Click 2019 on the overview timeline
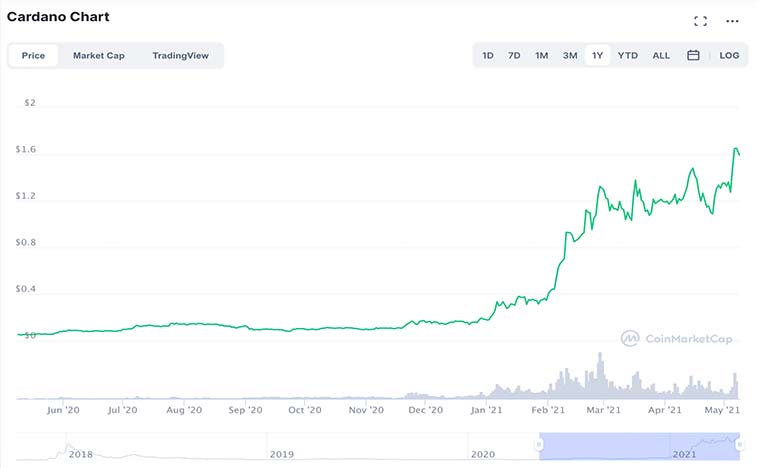The width and height of the screenshot is (759, 468). coord(282,454)
